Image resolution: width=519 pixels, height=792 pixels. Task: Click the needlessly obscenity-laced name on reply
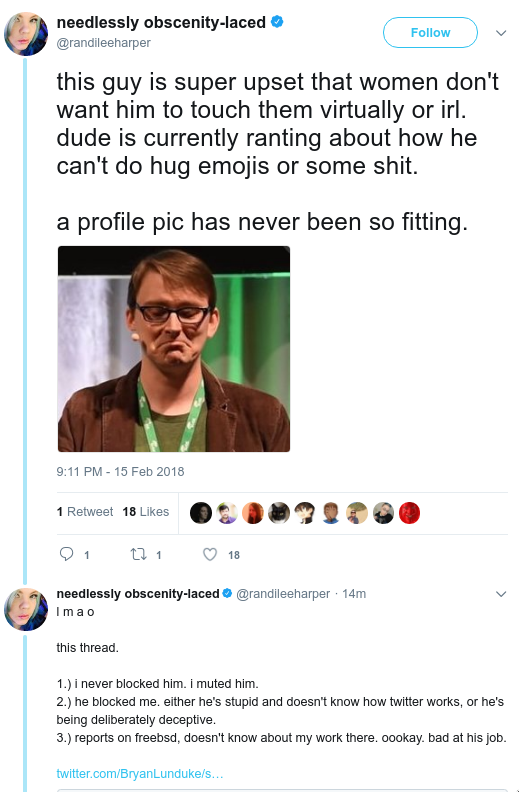[138, 593]
